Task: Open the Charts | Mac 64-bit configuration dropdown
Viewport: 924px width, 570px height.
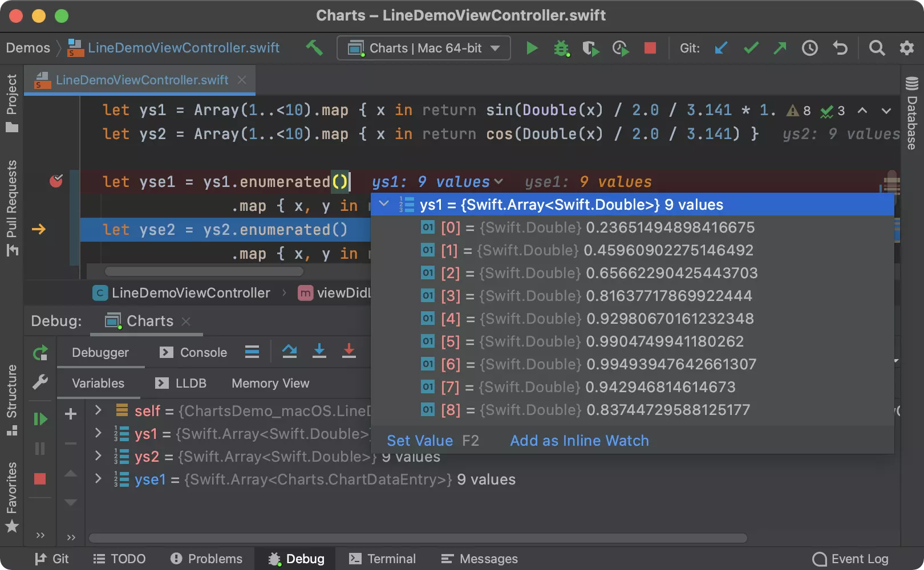Action: tap(423, 48)
